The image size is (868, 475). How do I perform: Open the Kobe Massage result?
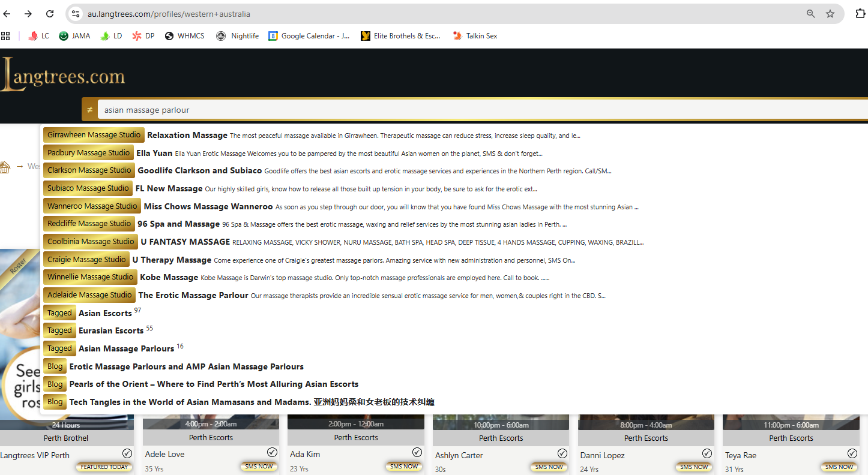pos(169,277)
